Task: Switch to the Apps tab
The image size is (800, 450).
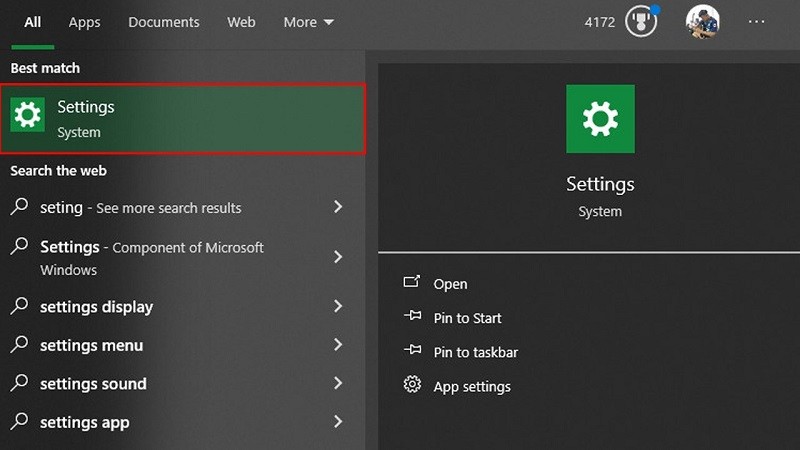Action: point(84,22)
